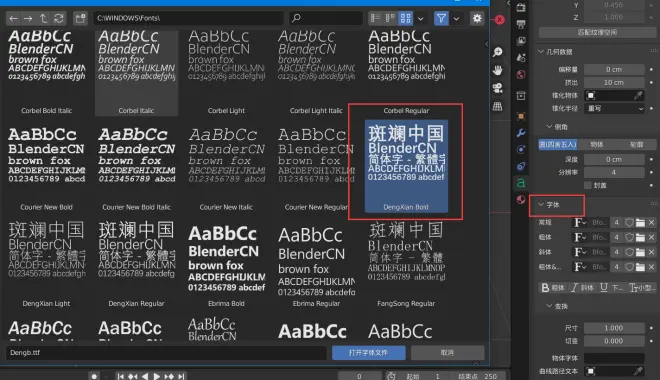This screenshot has width=660, height=380.
Task: Create a new directory in file browser
Action: click(x=80, y=19)
